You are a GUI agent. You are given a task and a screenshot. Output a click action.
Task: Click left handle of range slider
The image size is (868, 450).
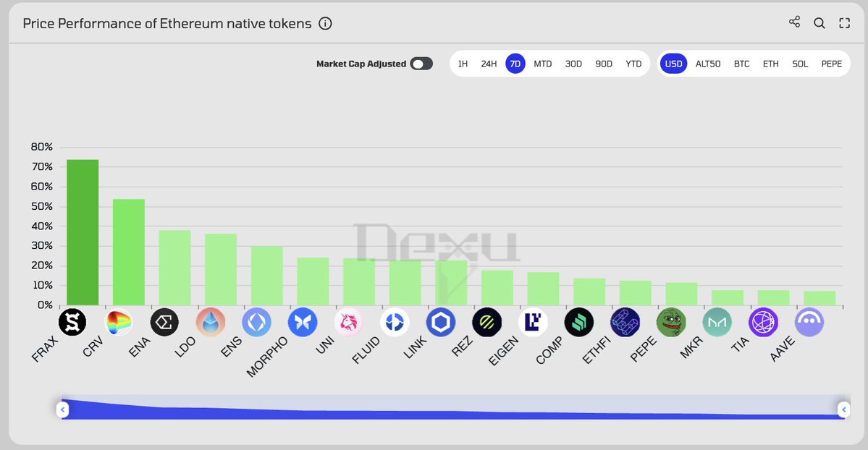(62, 409)
